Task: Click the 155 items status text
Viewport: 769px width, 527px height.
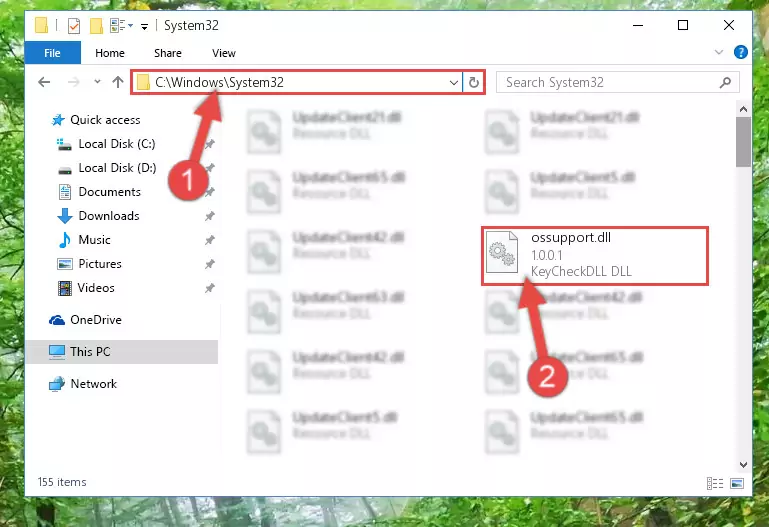Action: coord(62,482)
